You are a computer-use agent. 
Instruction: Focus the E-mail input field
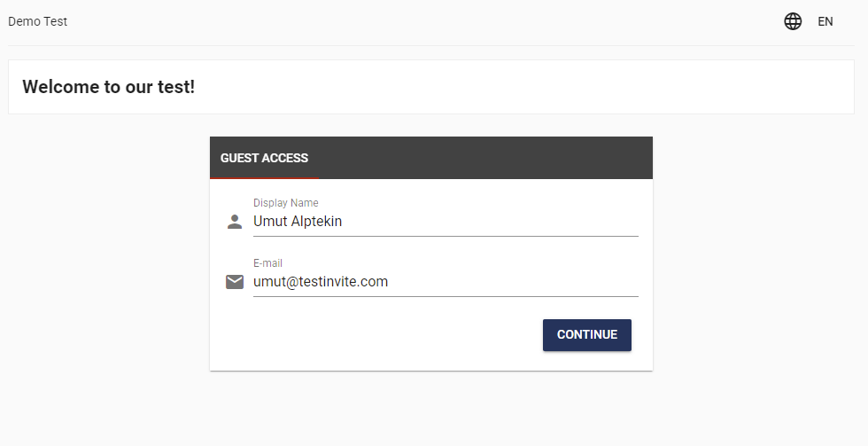pyautogui.click(x=446, y=281)
